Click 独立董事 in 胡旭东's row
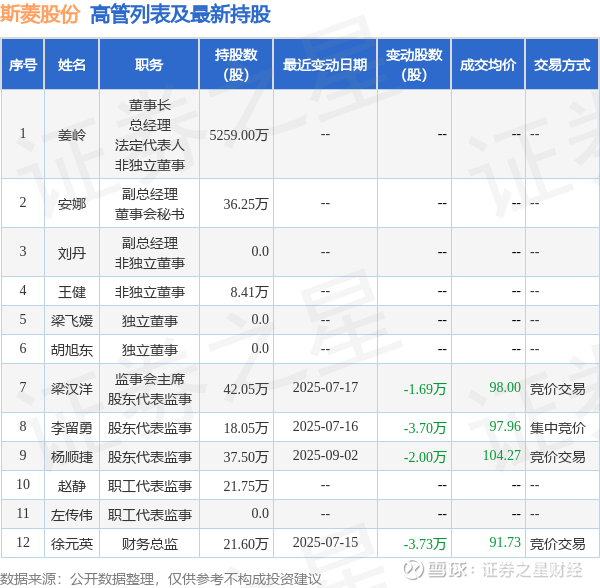 150,350
